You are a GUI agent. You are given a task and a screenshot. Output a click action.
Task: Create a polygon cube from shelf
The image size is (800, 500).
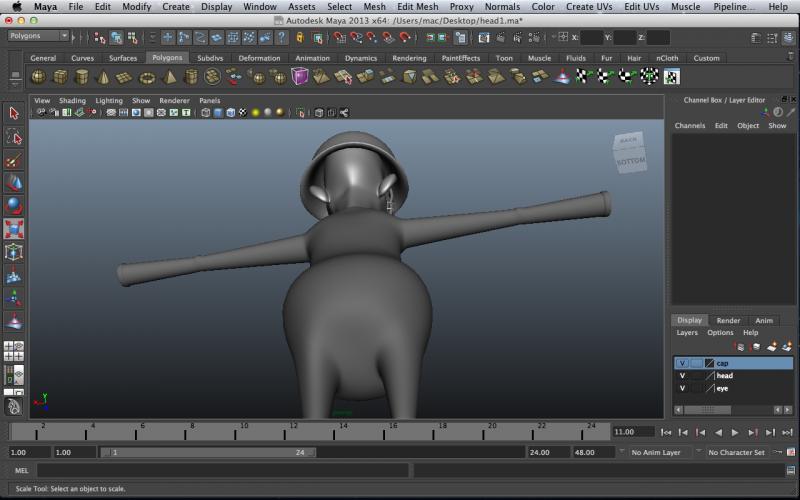[x=60, y=77]
